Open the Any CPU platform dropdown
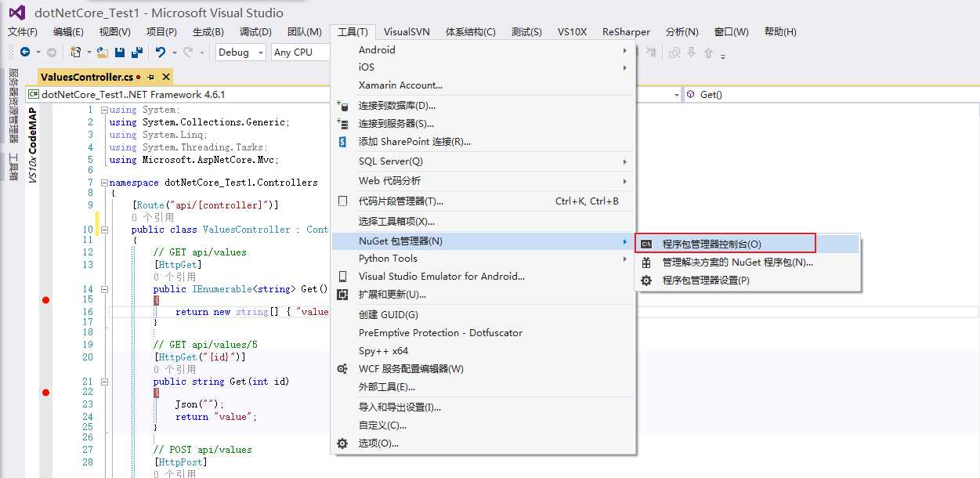This screenshot has height=478, width=980. click(x=300, y=52)
